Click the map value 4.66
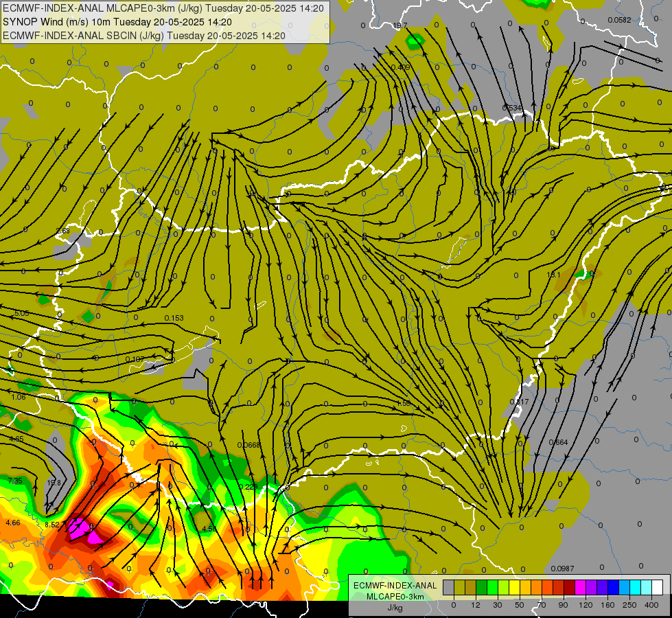The height and width of the screenshot is (618, 672). (x=13, y=523)
